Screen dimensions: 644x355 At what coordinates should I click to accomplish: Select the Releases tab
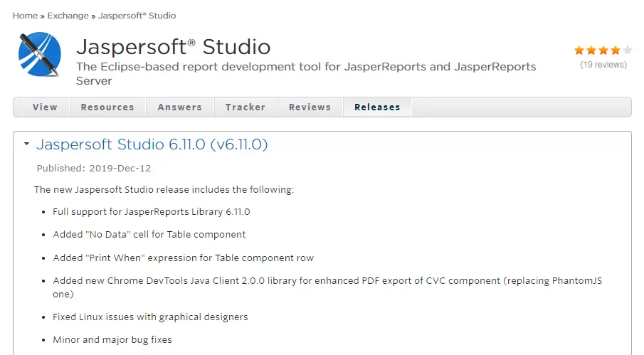click(x=377, y=107)
